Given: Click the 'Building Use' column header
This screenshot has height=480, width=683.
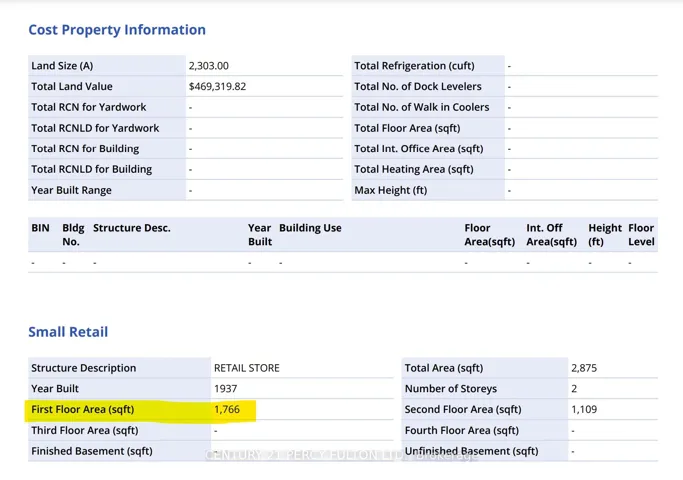Looking at the screenshot, I should 310,228.
